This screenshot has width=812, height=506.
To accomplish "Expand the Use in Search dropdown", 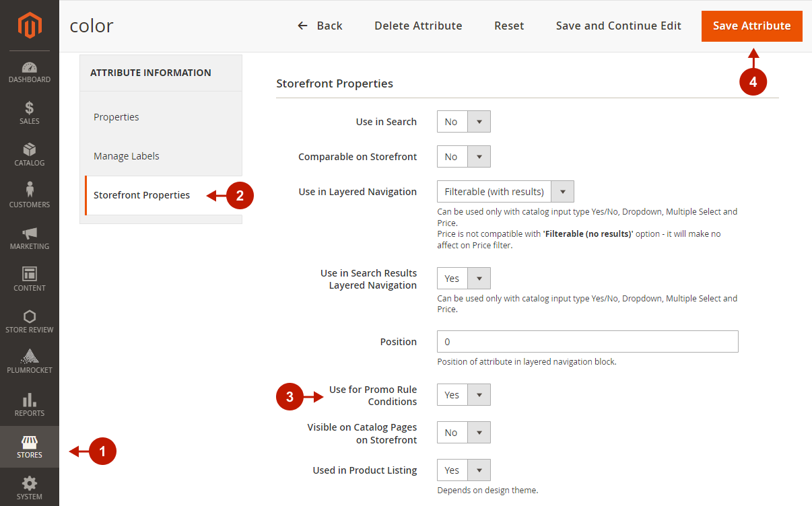I will click(464, 122).
